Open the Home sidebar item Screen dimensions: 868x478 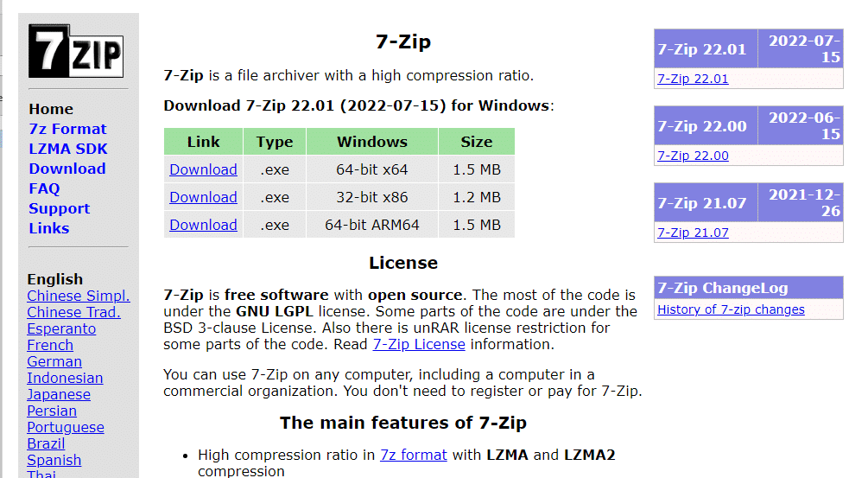pos(51,109)
